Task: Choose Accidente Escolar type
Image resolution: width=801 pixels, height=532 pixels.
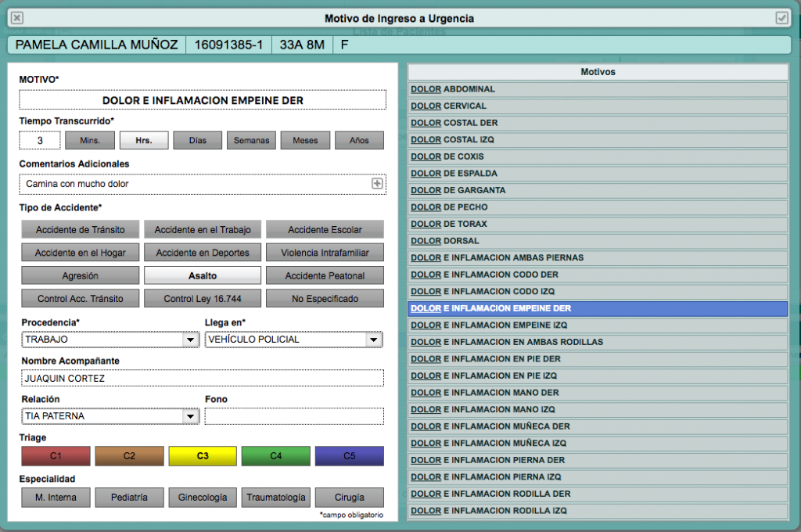Action: 325,229
